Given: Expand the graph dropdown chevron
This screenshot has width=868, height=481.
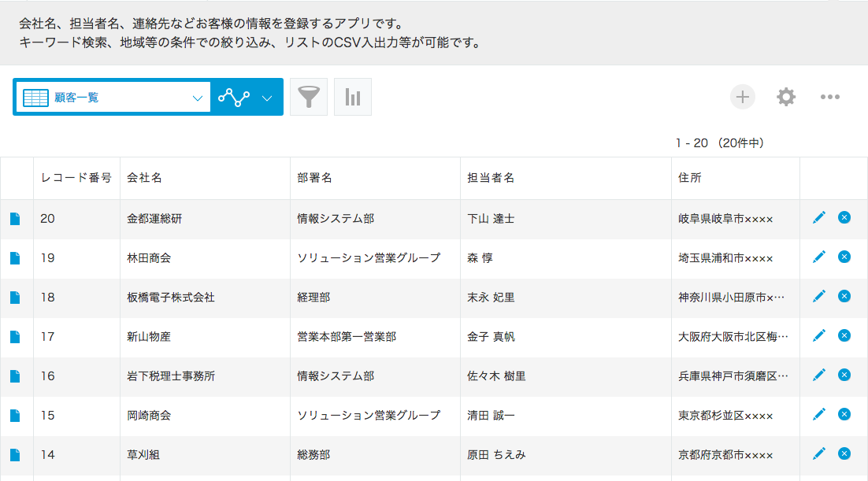Looking at the screenshot, I should coord(267,98).
